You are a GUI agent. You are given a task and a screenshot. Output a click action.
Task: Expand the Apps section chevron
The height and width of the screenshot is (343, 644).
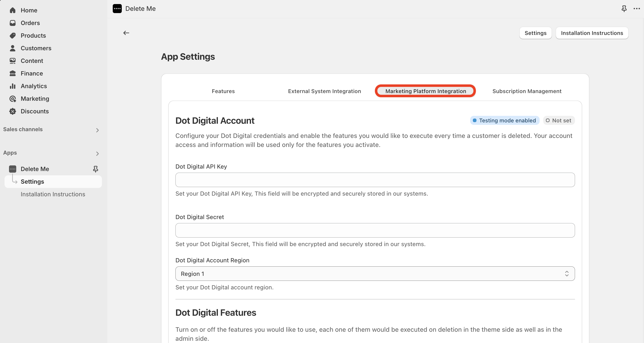[x=97, y=153]
